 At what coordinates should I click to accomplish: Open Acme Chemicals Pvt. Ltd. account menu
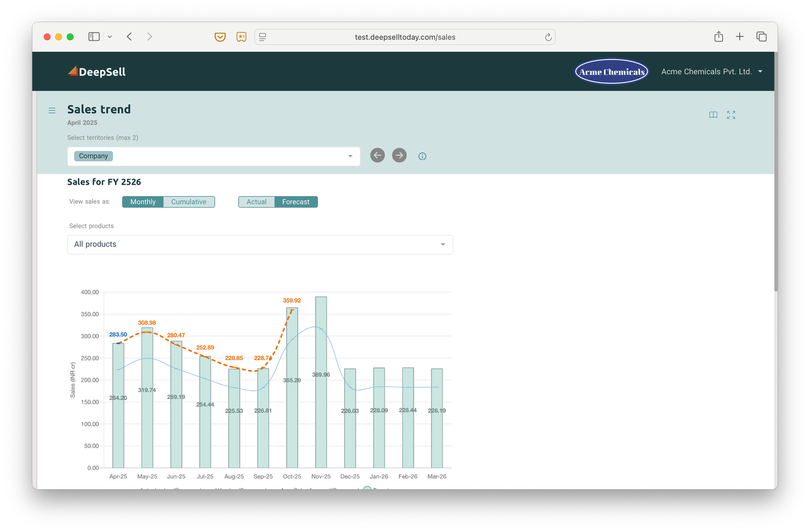pyautogui.click(x=712, y=71)
